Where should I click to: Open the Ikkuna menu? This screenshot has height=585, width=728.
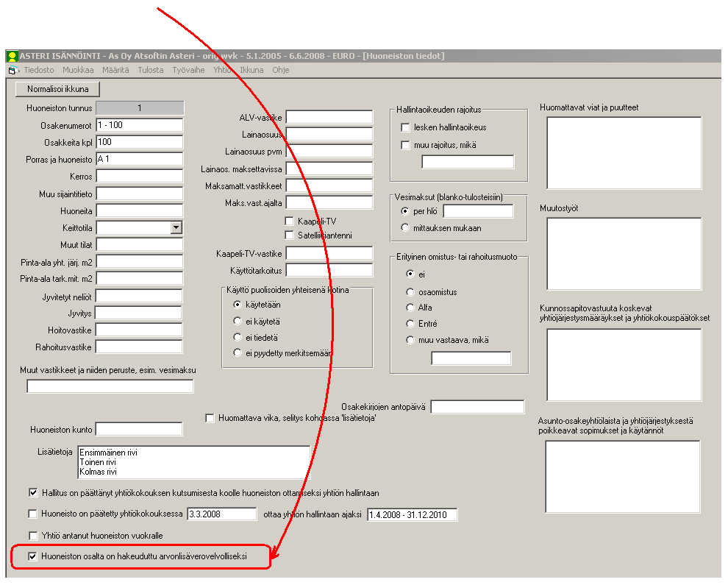coord(251,70)
